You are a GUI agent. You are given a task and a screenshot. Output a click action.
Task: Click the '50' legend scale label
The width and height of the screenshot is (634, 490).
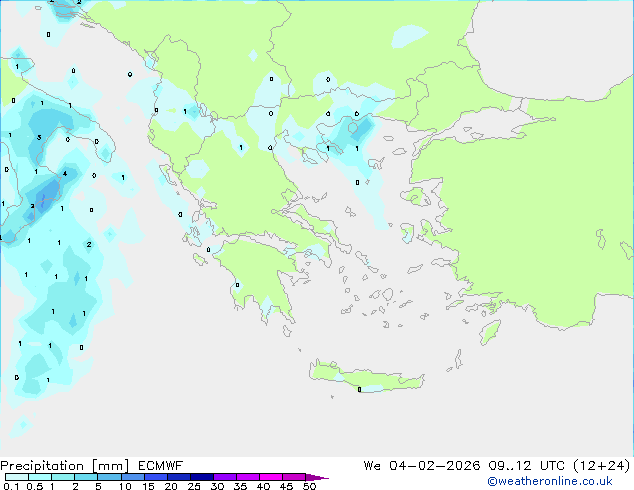tap(310, 486)
